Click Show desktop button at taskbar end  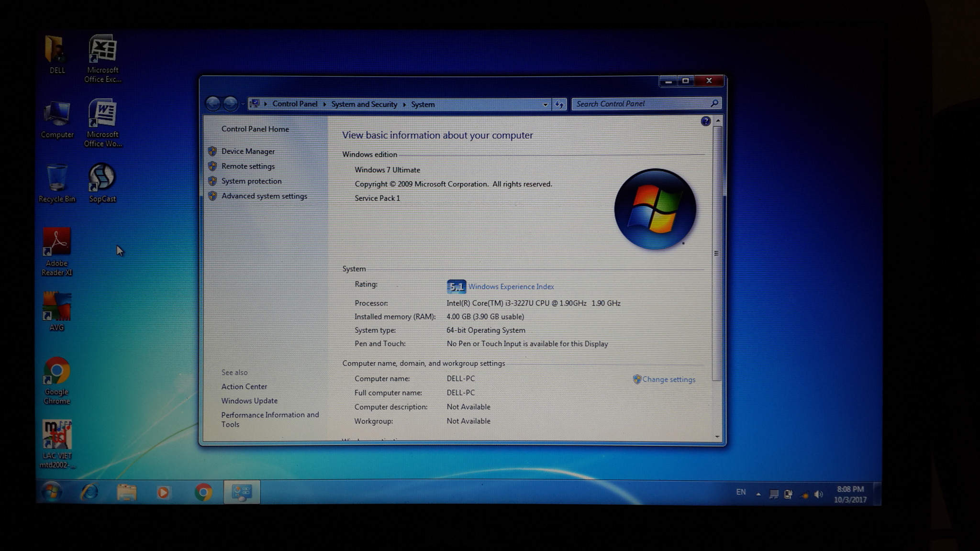coord(877,493)
